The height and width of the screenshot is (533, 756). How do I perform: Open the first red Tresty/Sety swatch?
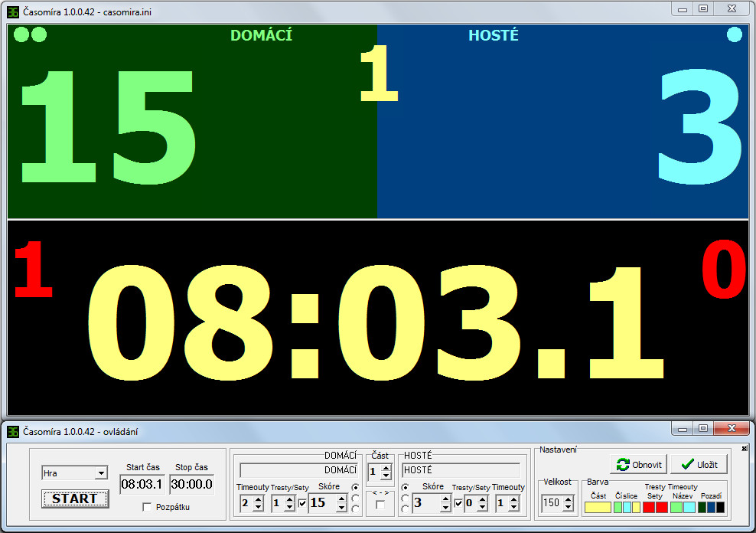pos(649,508)
